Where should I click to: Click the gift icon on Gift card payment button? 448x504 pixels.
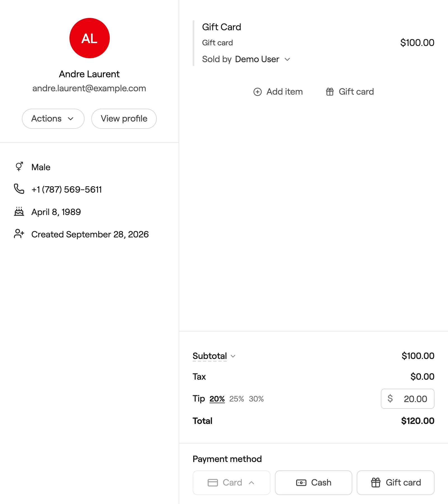coord(376,483)
